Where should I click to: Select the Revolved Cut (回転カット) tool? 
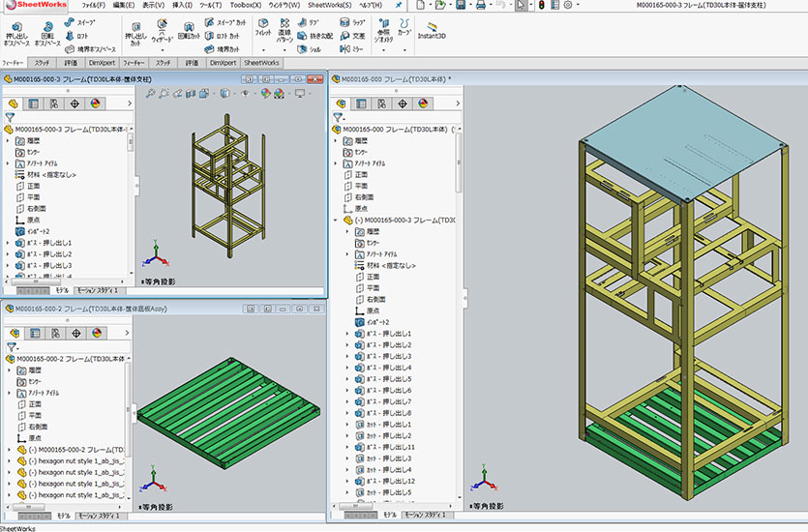pos(189,32)
